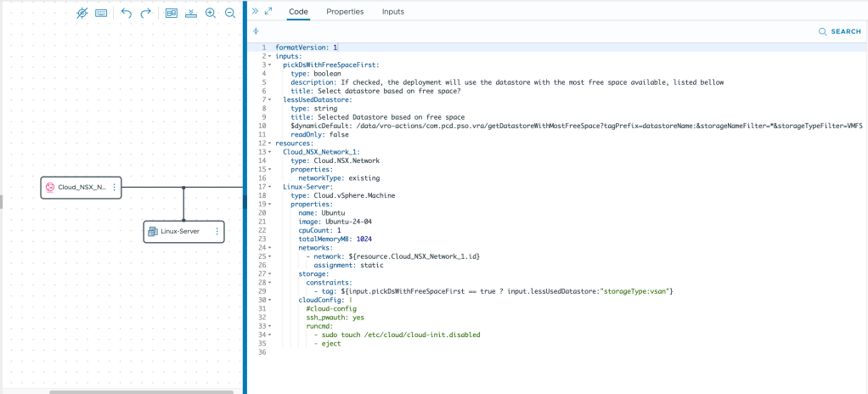868x394 pixels.
Task: Switch to the Properties tab
Action: (x=345, y=12)
